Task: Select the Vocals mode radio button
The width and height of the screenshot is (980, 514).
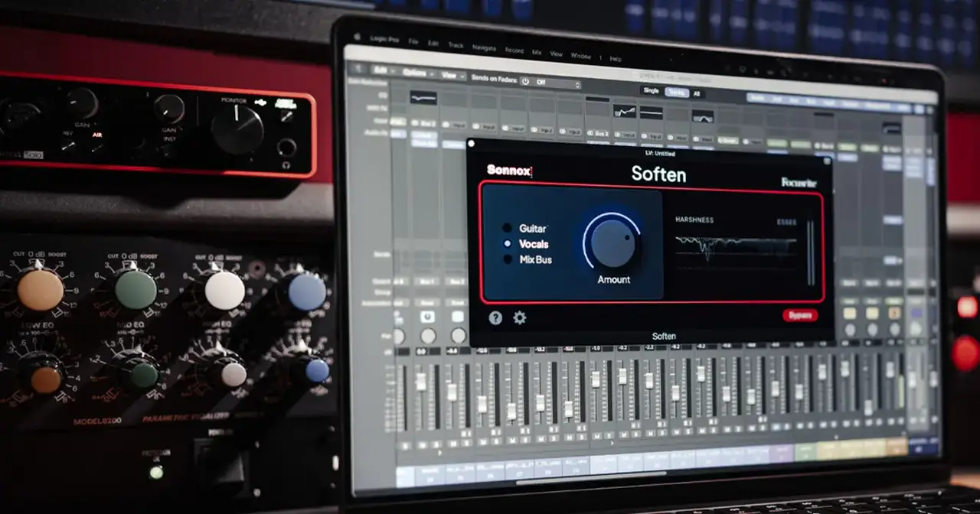Action: pos(507,244)
